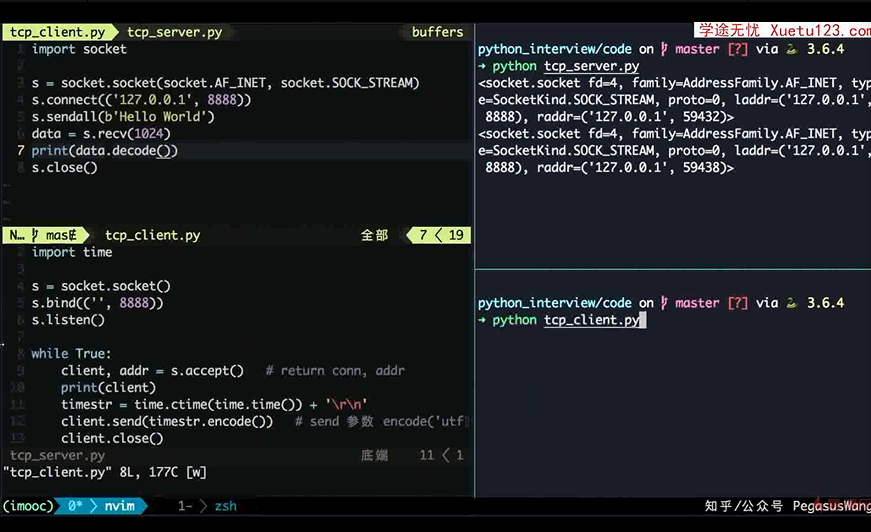Click the '11 < 1' inactive statusline position

point(442,455)
